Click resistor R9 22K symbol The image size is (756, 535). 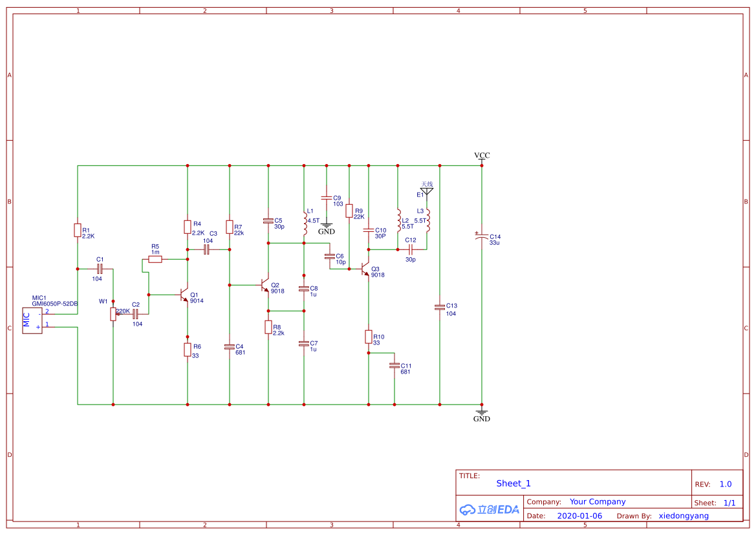[x=349, y=211]
